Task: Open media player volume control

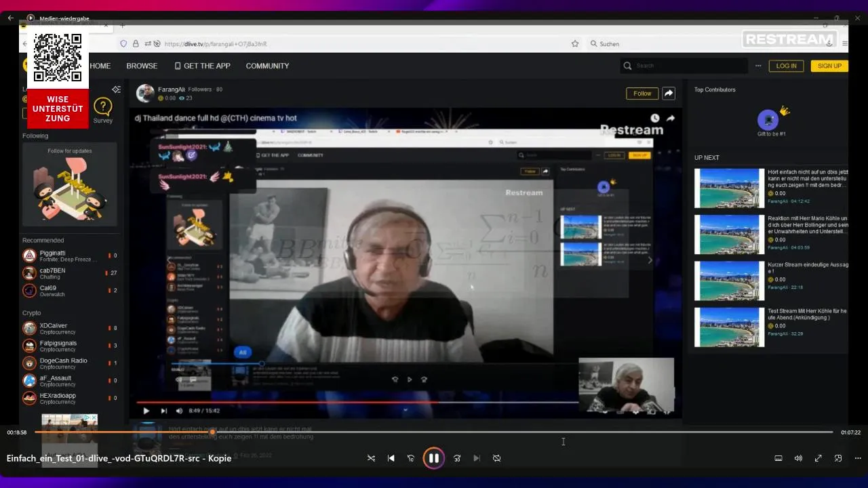Action: pyautogui.click(x=798, y=458)
